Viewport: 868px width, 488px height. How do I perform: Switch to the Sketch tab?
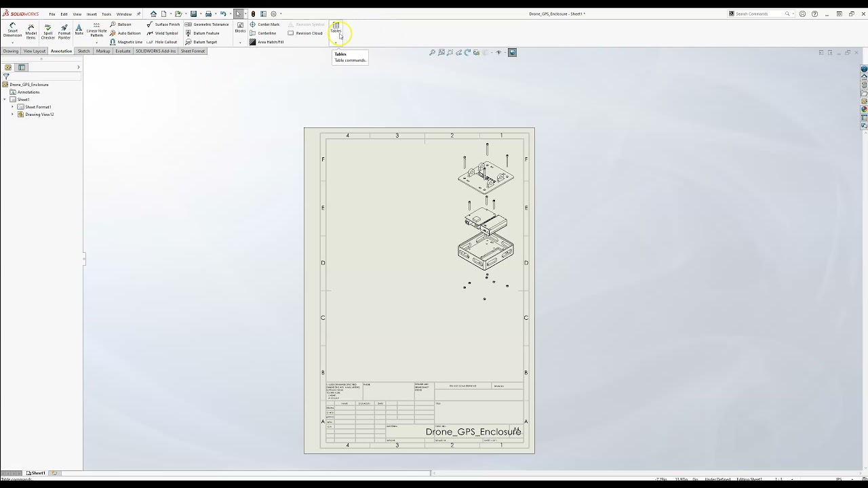point(83,51)
